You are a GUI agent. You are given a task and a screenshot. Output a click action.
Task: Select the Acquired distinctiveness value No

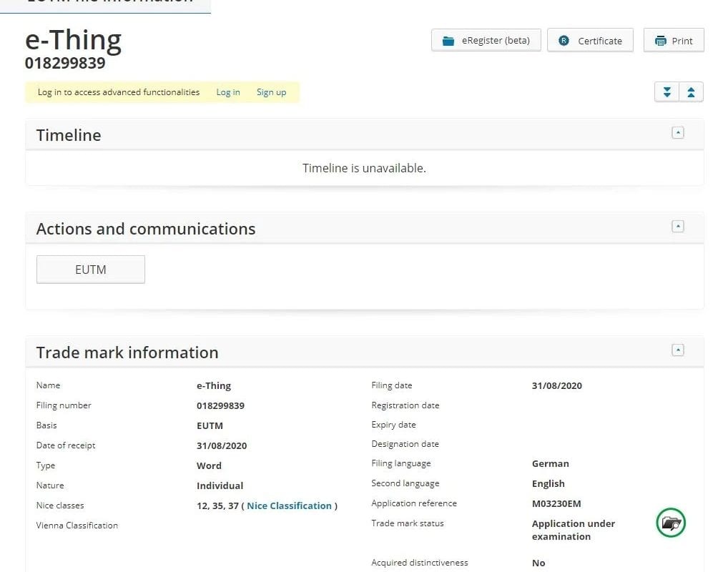[x=538, y=563]
